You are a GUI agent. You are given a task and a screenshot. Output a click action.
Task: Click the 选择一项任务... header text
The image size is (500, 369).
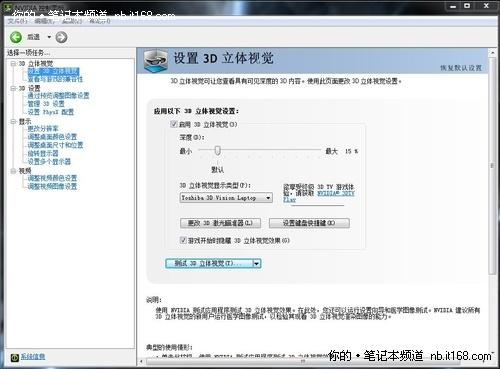click(x=28, y=53)
